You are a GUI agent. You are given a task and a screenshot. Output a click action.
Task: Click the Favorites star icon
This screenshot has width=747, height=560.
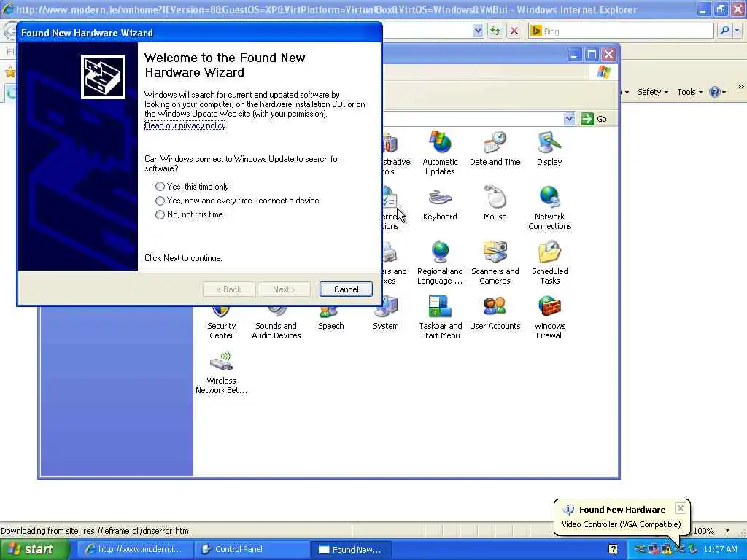[x=10, y=72]
